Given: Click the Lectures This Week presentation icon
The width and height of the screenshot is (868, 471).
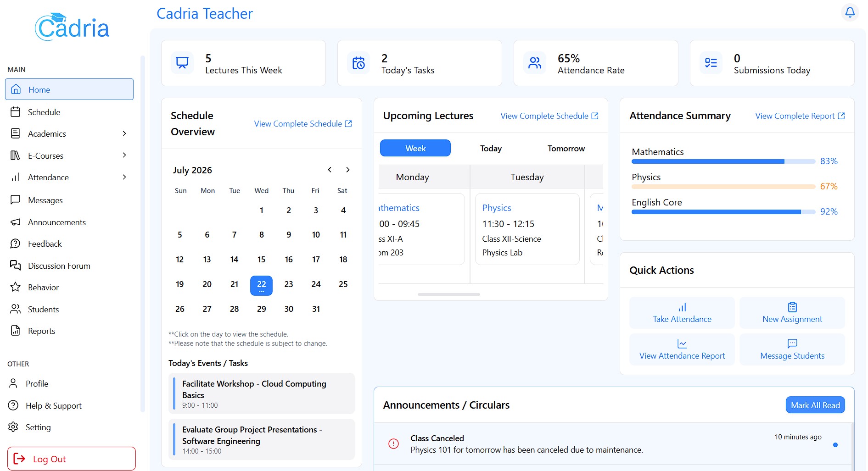Looking at the screenshot, I should tap(182, 63).
